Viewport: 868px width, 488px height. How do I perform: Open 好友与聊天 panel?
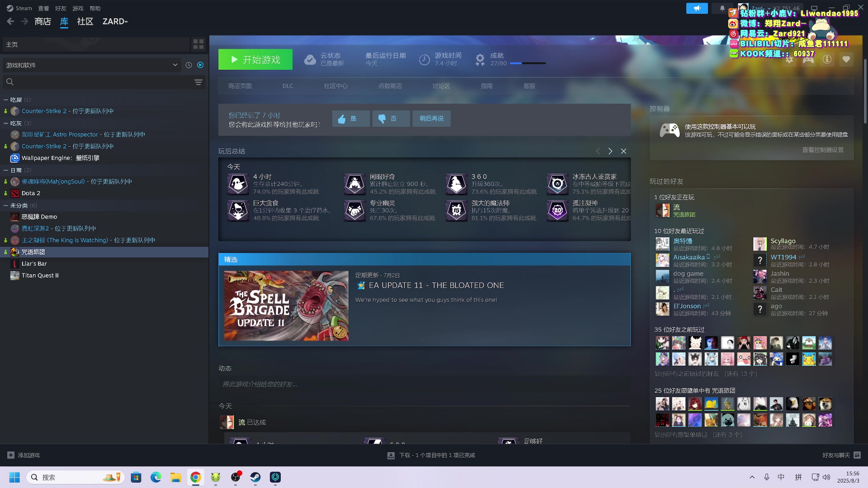point(842,455)
